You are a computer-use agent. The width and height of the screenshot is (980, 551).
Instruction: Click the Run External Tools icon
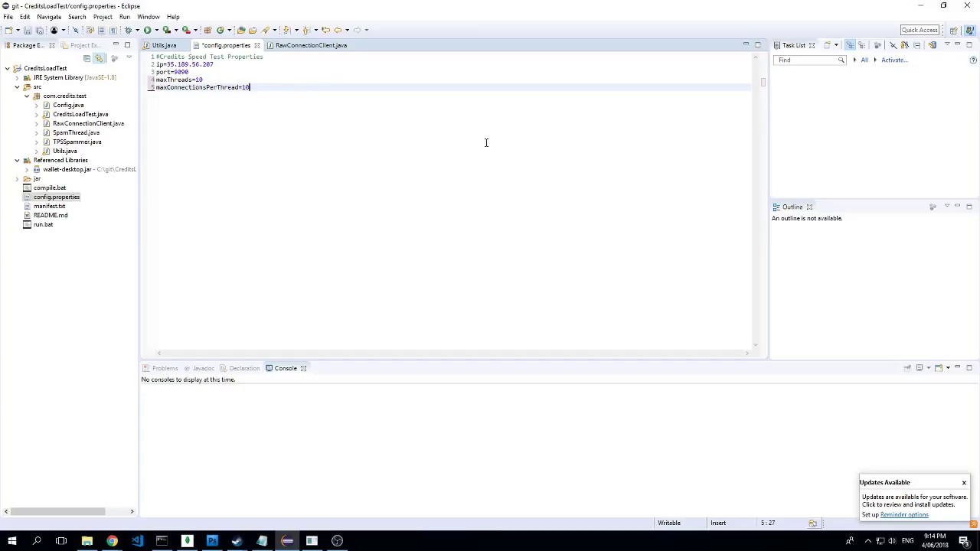pyautogui.click(x=186, y=30)
